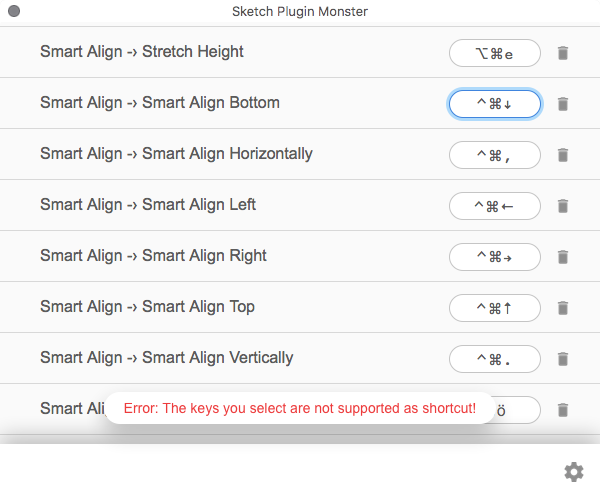Select the Smart Align Left row label
This screenshot has width=600, height=500.
coord(148,205)
